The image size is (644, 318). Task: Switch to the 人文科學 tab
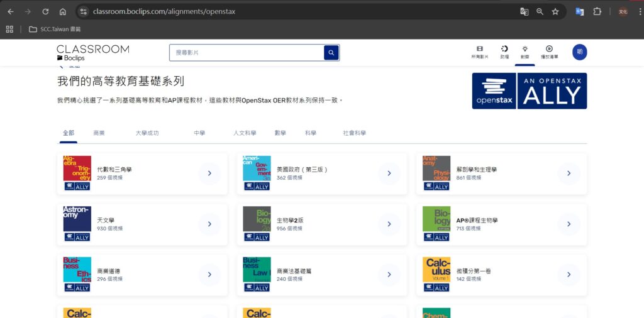[245, 133]
